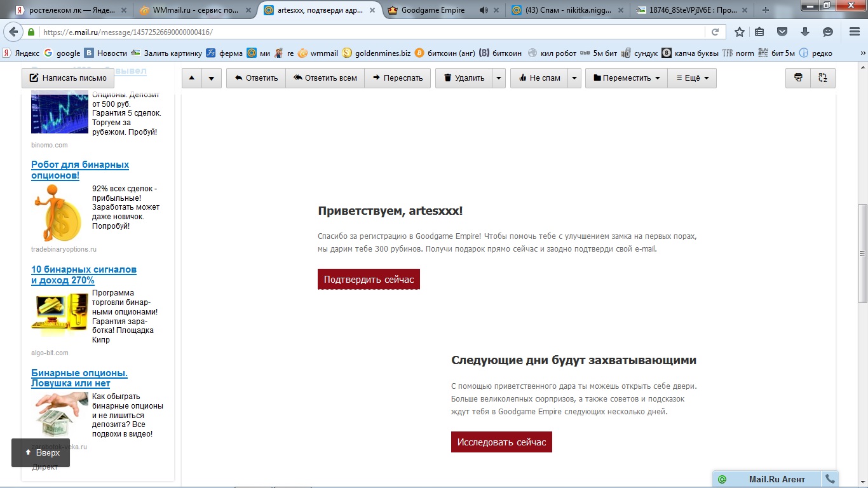Click the stock chart ad thumbnail

(60, 112)
